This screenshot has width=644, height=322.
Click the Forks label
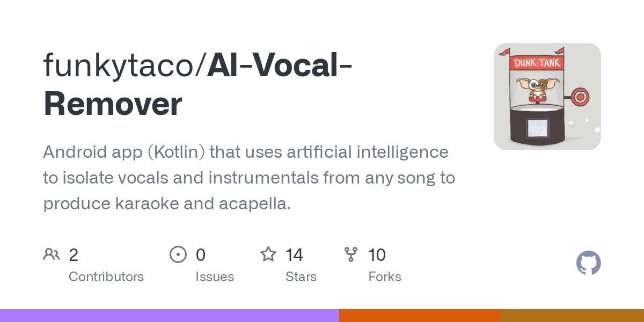[385, 277]
